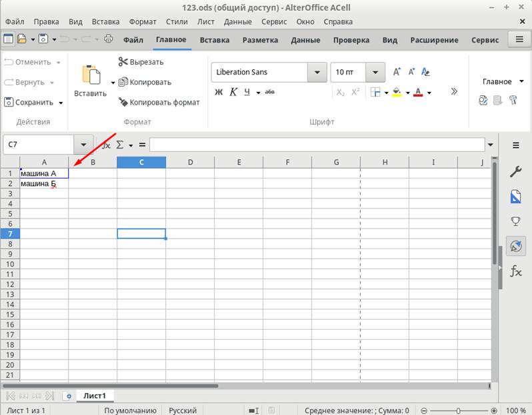Open the Properties wrench in the sidebar
This screenshot has width=532, height=415.
(x=515, y=172)
